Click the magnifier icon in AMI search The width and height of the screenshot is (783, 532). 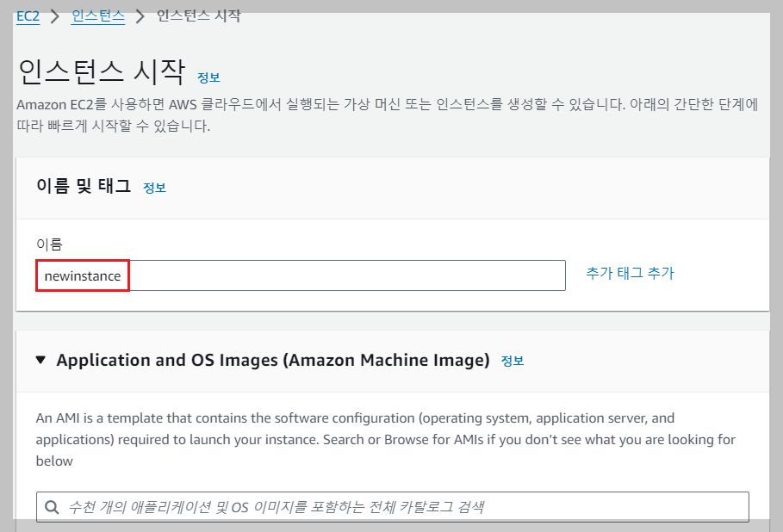pos(52,508)
